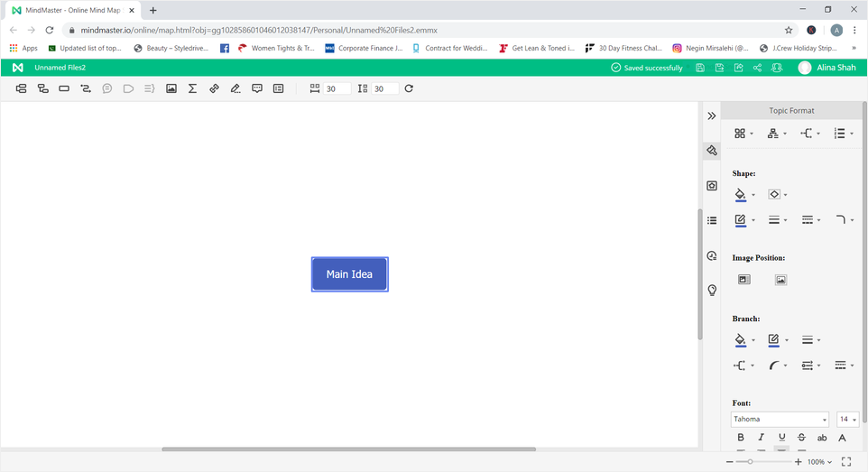Open the Tahoma font family dropdown
Image resolution: width=868 pixels, height=472 pixels.
tap(780, 420)
